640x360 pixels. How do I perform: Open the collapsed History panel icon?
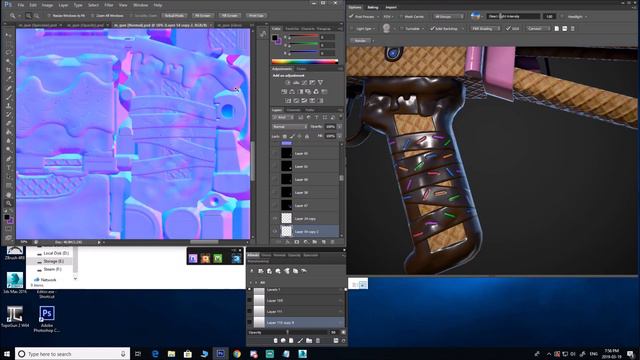(263, 34)
